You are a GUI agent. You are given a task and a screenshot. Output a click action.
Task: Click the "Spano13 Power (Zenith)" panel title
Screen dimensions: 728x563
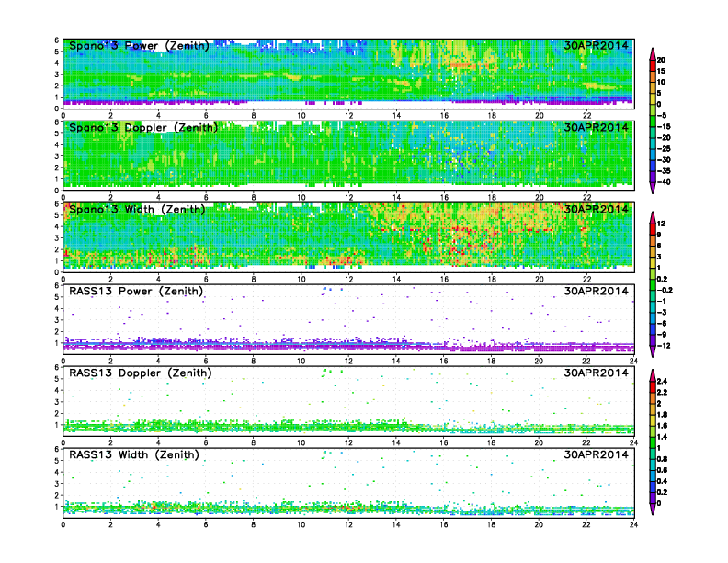[139, 46]
